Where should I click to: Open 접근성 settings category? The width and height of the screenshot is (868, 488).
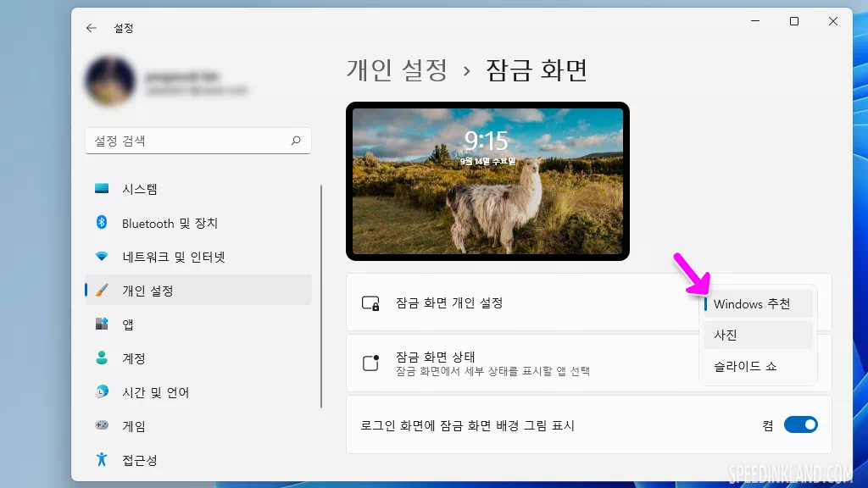pos(198,459)
